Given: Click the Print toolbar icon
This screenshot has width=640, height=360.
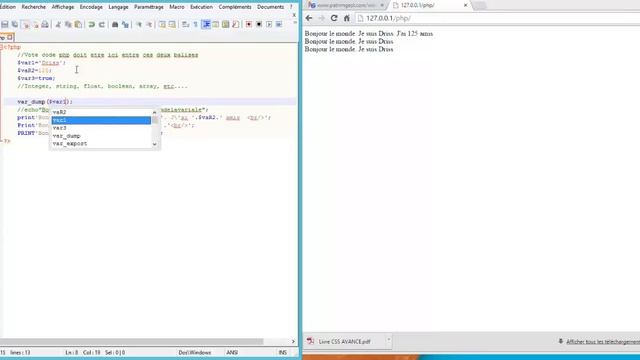Looking at the screenshot, I should (x=45, y=24).
